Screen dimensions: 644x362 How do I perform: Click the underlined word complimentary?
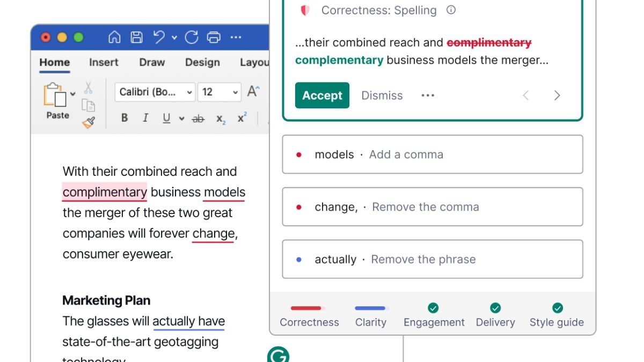point(105,192)
